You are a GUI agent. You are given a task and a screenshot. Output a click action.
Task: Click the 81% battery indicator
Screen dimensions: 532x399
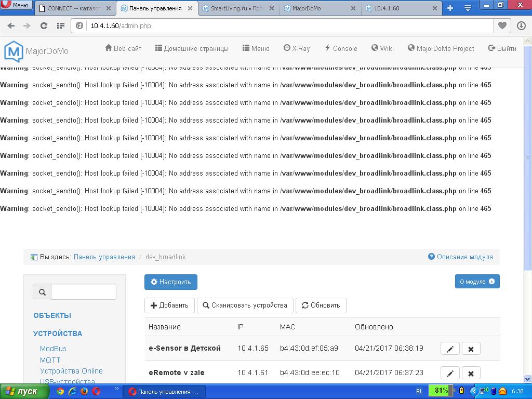point(441,391)
